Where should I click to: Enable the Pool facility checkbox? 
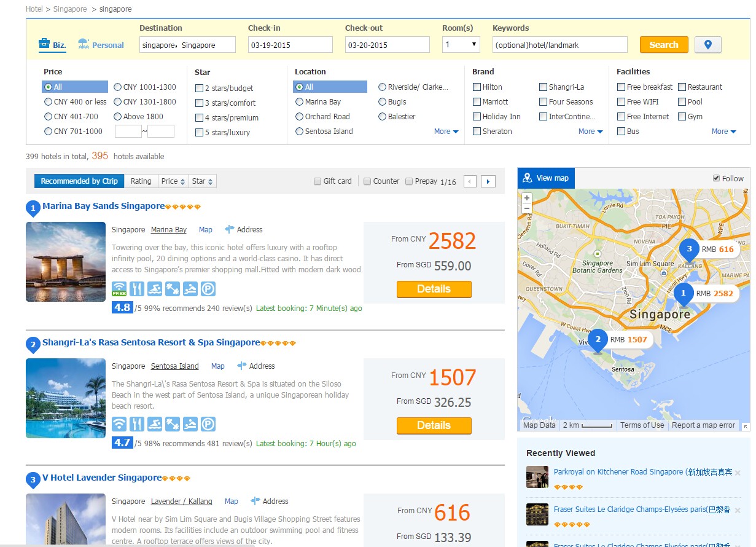pyautogui.click(x=682, y=101)
